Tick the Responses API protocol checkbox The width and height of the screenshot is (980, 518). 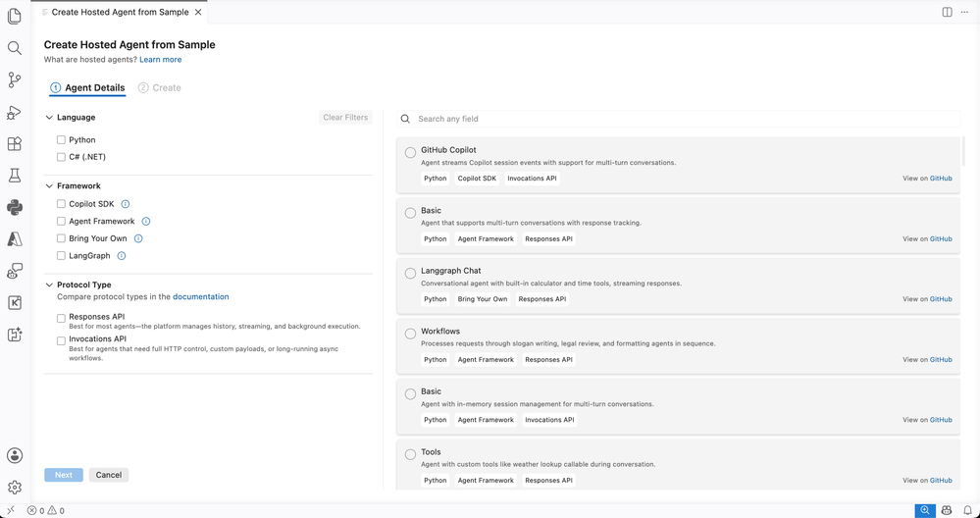click(61, 318)
